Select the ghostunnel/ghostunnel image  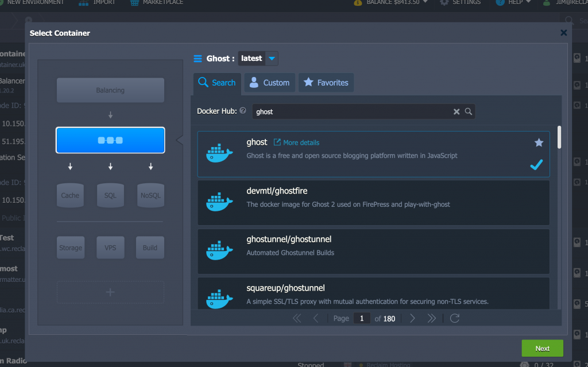(x=373, y=252)
